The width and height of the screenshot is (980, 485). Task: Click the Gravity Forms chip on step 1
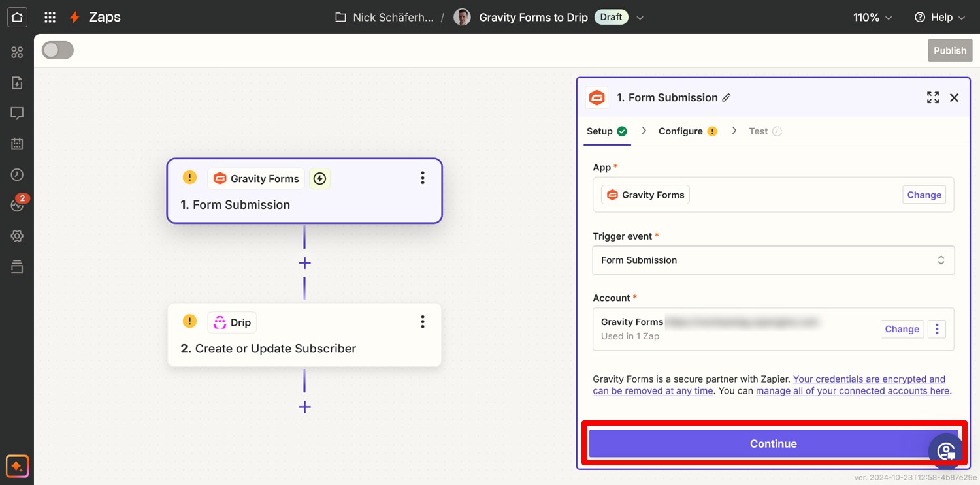[x=256, y=178]
